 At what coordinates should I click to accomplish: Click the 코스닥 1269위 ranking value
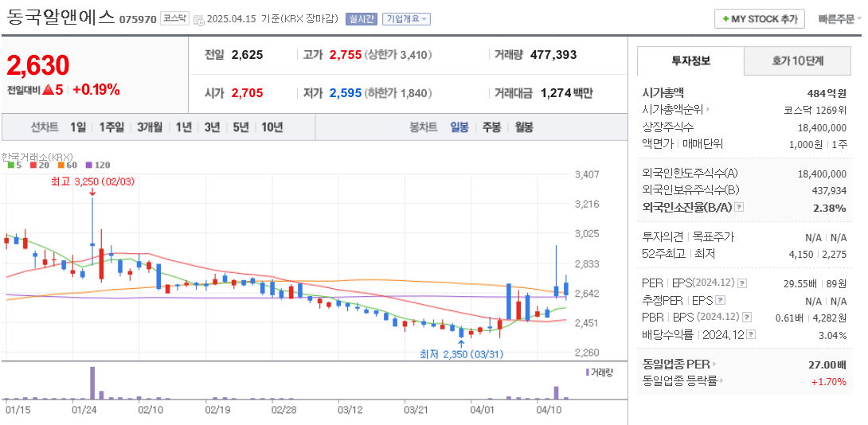[815, 110]
